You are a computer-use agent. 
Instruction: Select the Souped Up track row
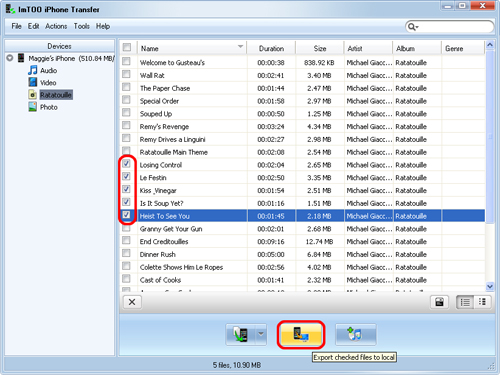[x=302, y=114]
